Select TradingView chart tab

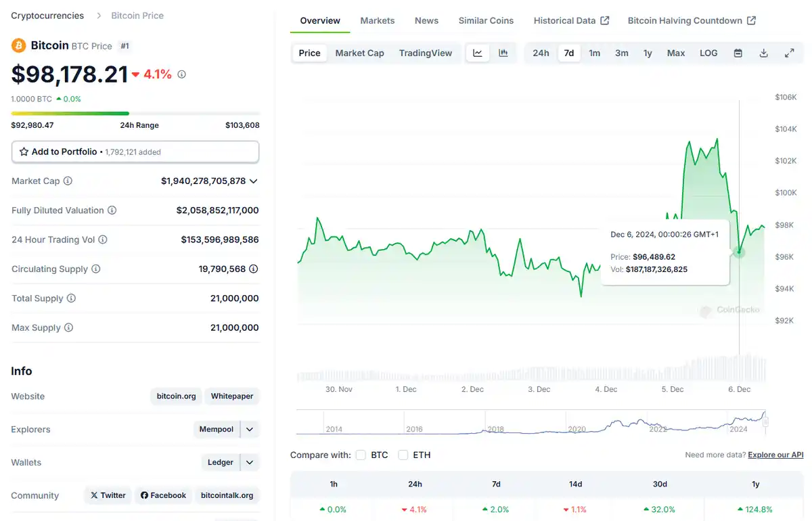pyautogui.click(x=426, y=53)
